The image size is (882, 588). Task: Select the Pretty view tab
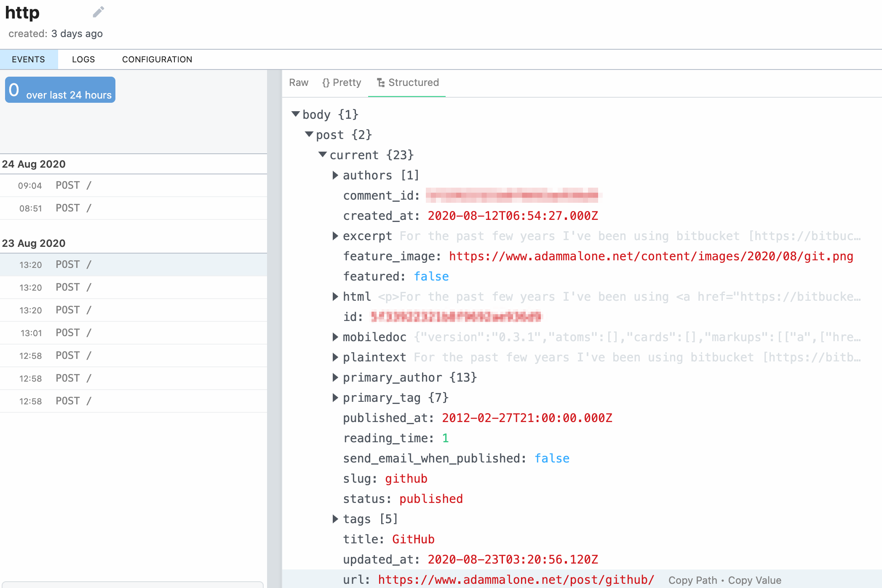342,83
